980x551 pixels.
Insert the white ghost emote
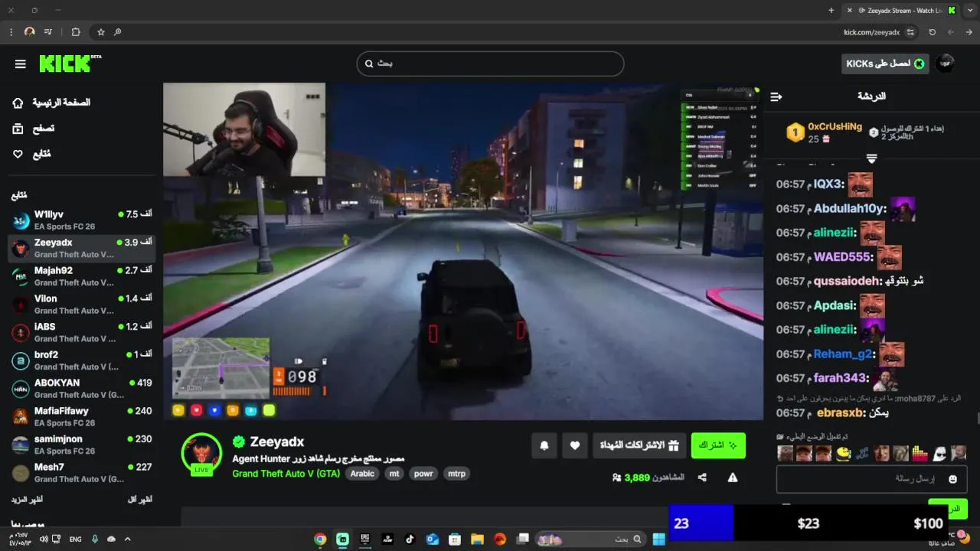pyautogui.click(x=939, y=454)
